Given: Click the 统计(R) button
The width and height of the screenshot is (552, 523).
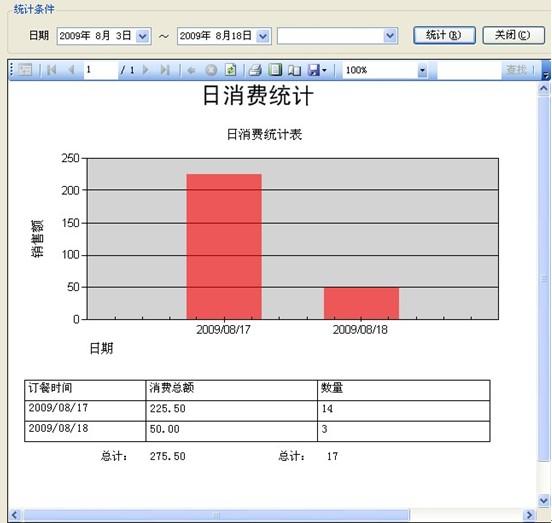Looking at the screenshot, I should [444, 35].
